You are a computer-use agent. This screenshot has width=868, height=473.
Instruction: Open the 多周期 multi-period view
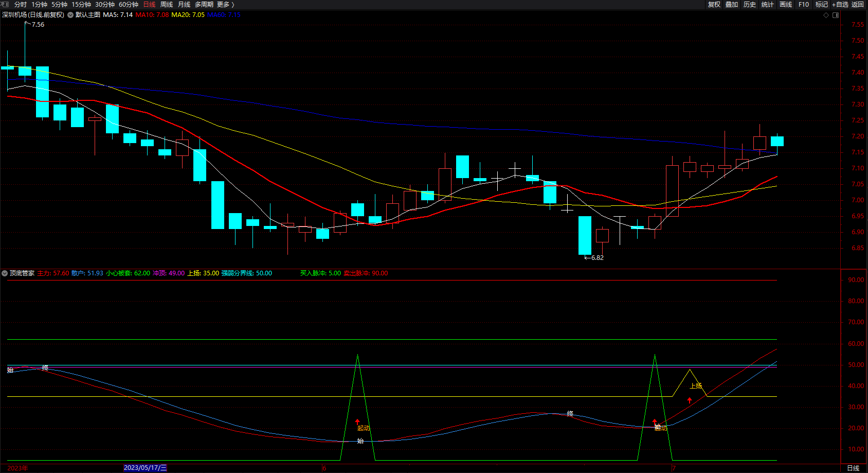pyautogui.click(x=204, y=5)
